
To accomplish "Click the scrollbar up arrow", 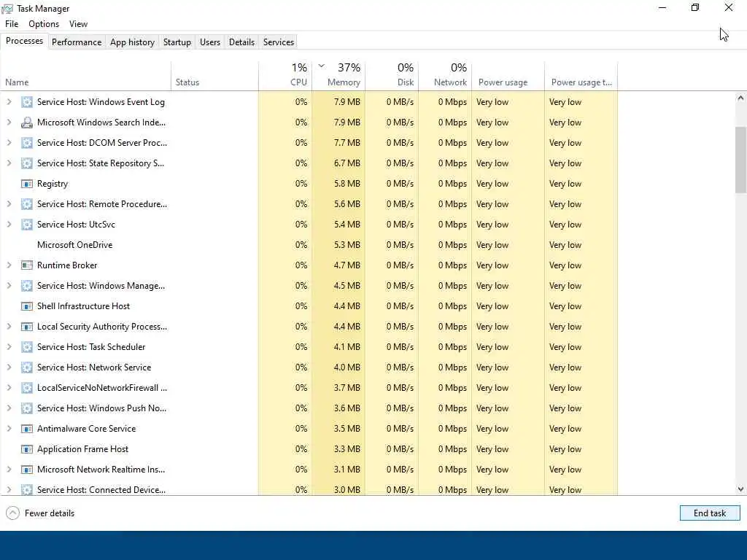I will coord(740,98).
